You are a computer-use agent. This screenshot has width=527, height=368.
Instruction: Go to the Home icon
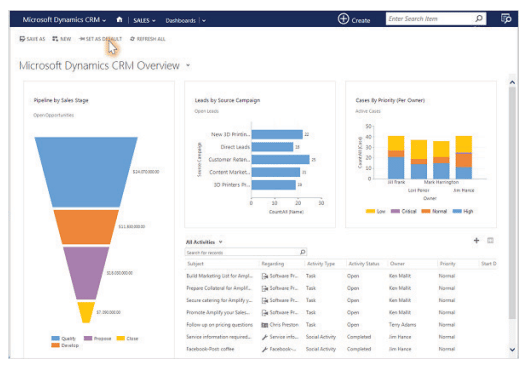coord(119,20)
